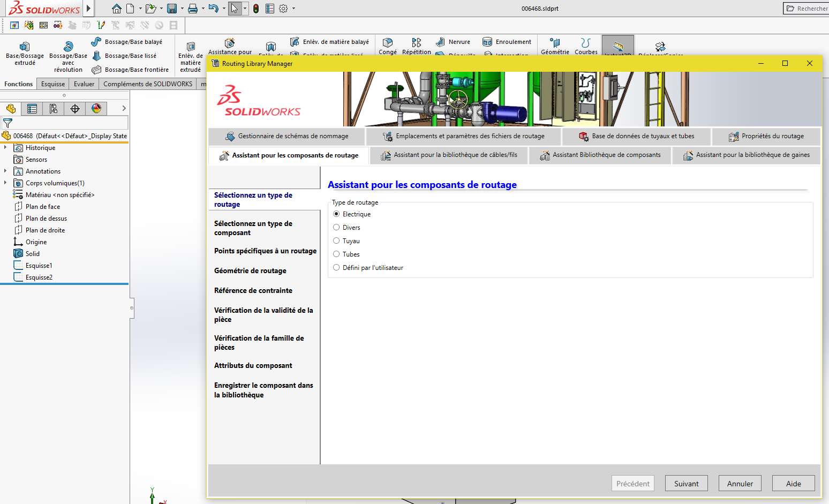This screenshot has height=504, width=829.
Task: Select the Enroulement wrap tool
Action: pyautogui.click(x=507, y=42)
